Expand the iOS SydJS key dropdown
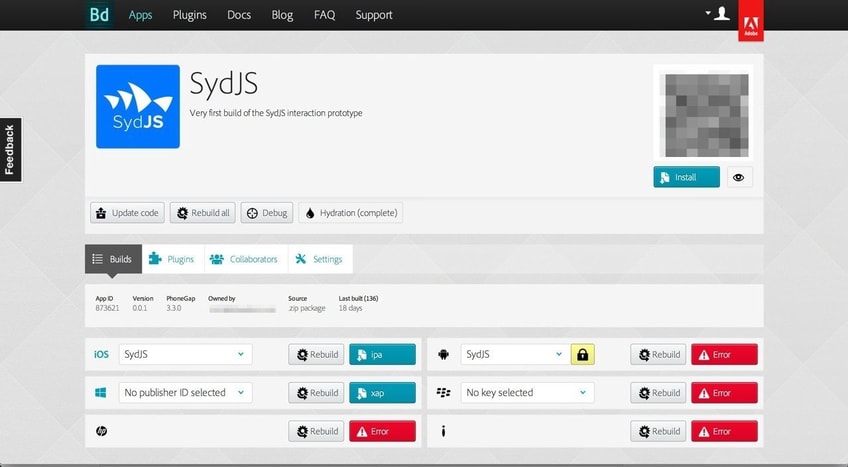The height and width of the screenshot is (467, 848). 185,355
